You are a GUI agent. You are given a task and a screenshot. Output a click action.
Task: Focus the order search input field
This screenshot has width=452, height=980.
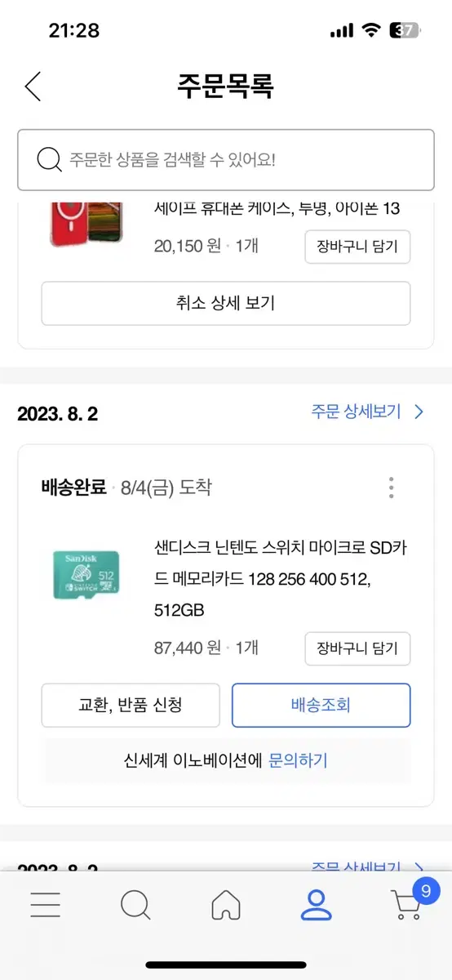(x=226, y=159)
